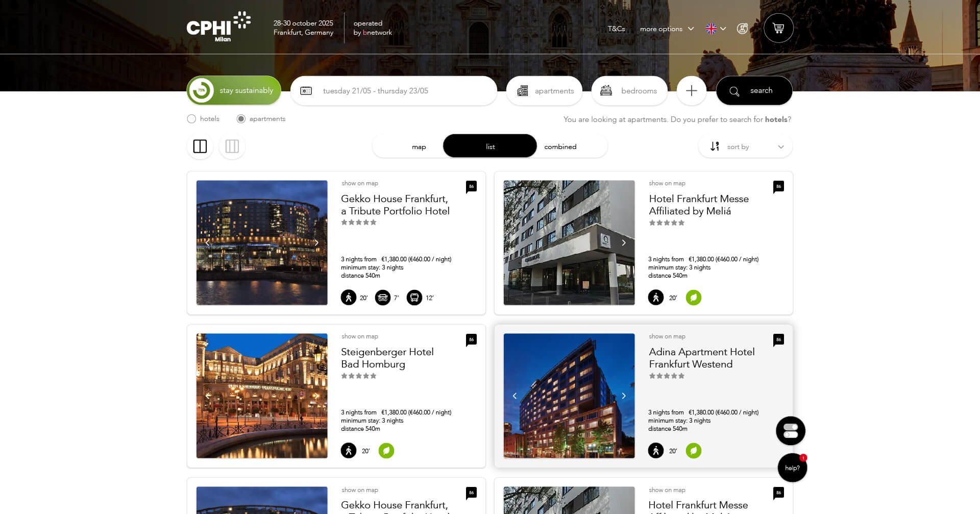980x514 pixels.
Task: Click walking icon on Hotel Frankfurt Messe card
Action: click(x=656, y=298)
